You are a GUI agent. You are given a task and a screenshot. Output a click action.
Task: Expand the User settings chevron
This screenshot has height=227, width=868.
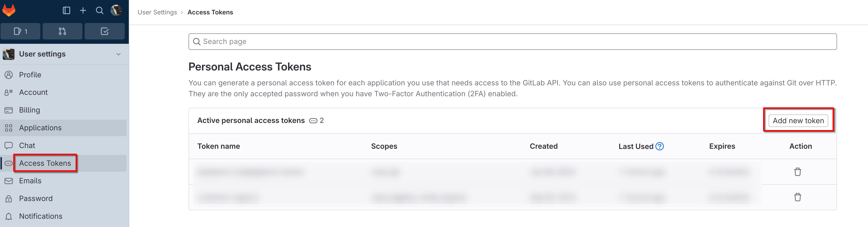click(118, 54)
